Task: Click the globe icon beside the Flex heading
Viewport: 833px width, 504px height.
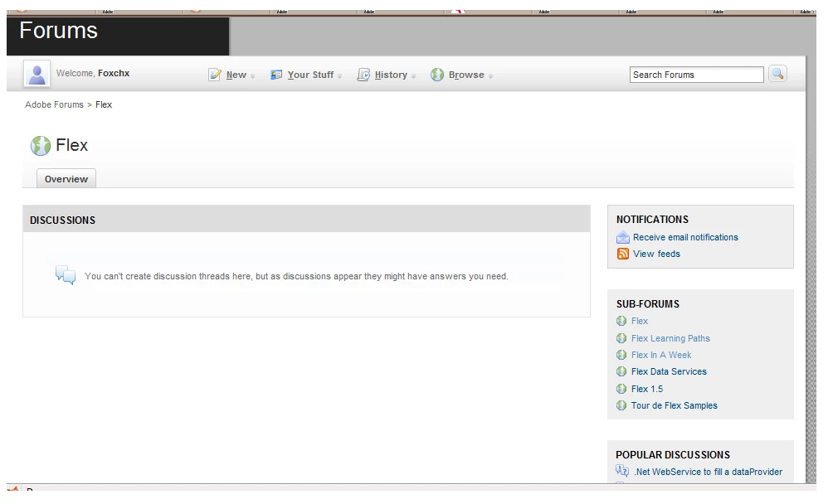Action: (x=41, y=145)
